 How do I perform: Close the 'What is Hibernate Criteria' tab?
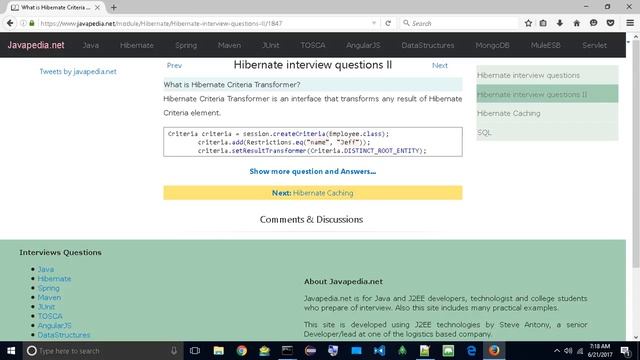click(x=97, y=7)
